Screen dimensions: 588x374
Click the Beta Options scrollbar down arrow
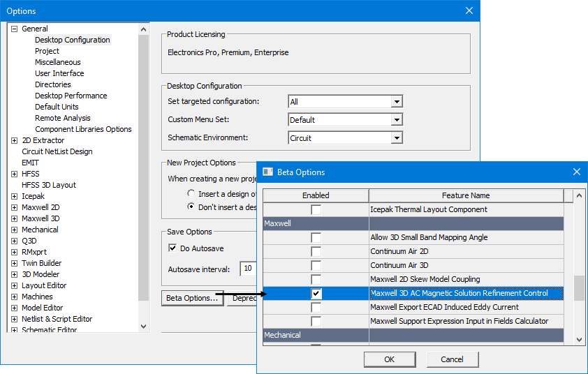coord(580,340)
